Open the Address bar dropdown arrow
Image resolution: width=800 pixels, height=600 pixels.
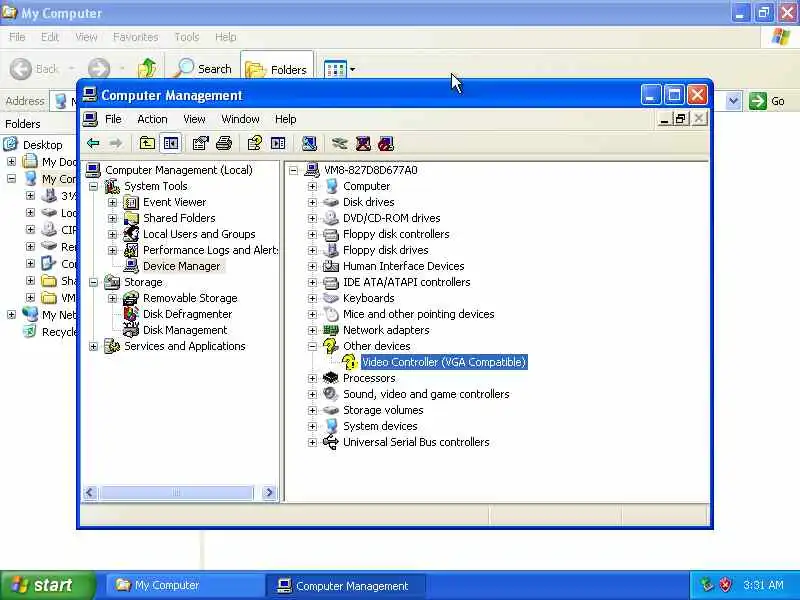pyautogui.click(x=733, y=101)
